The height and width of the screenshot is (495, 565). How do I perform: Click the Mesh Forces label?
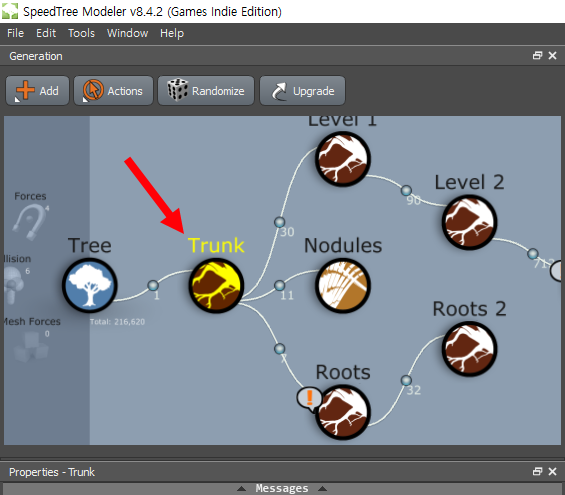coord(32,321)
